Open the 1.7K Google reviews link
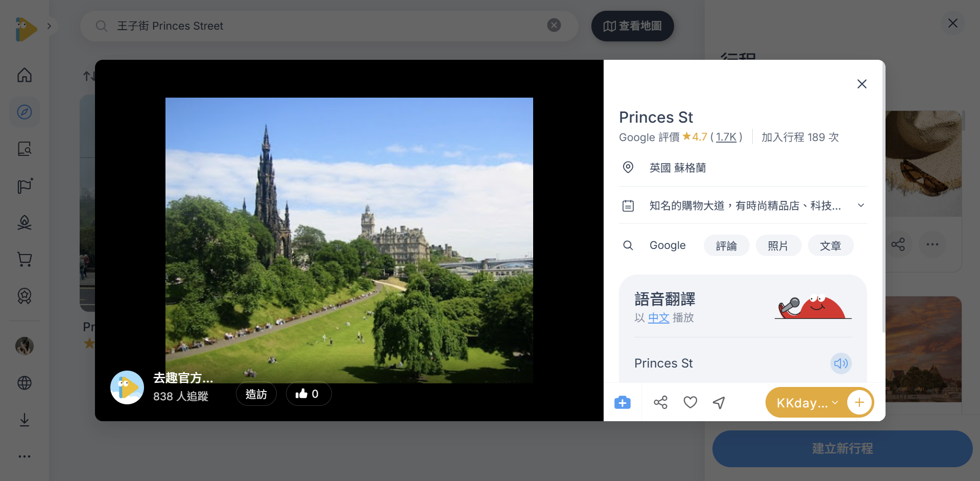The width and height of the screenshot is (980, 481). (x=726, y=137)
